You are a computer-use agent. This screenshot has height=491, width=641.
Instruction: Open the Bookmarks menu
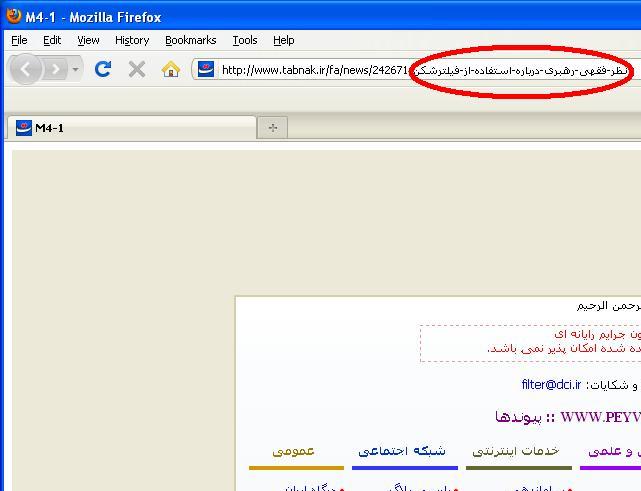[190, 40]
